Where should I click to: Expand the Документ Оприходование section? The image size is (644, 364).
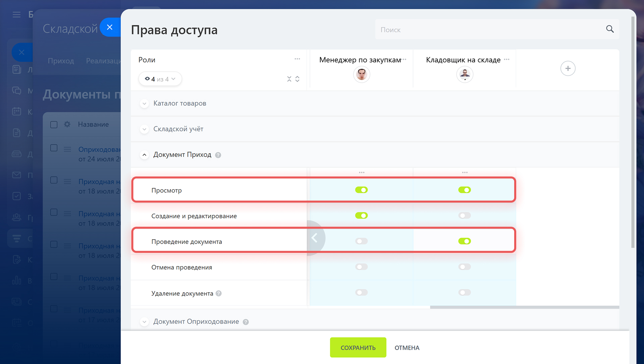point(144,322)
